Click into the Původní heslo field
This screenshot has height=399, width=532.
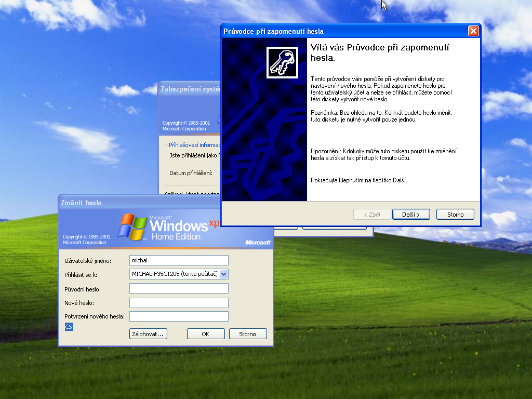point(179,289)
